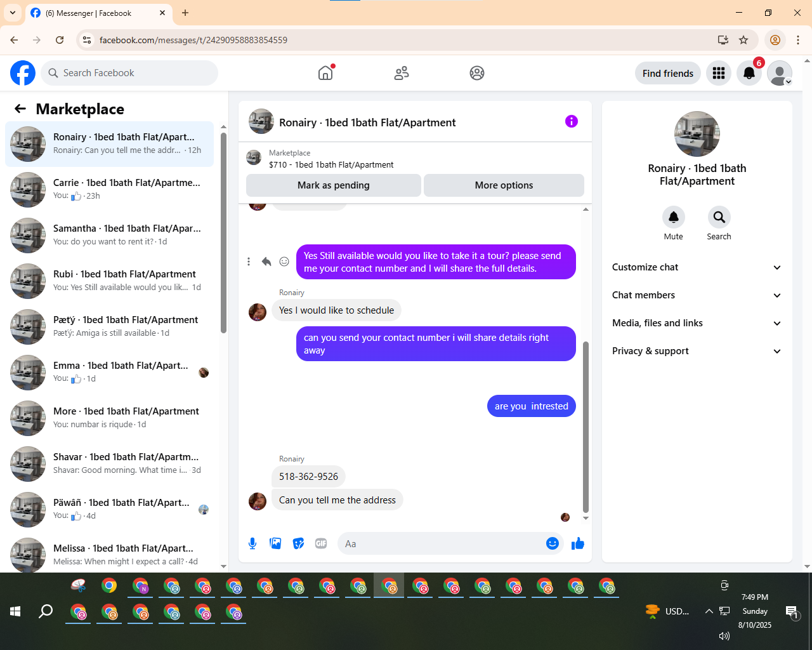Search in conversation using magnifier icon
The height and width of the screenshot is (650, 812).
[719, 217]
